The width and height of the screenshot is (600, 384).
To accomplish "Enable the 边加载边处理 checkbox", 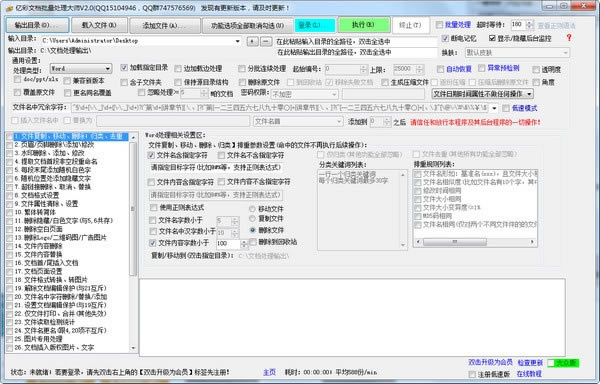I will pyautogui.click(x=178, y=68).
